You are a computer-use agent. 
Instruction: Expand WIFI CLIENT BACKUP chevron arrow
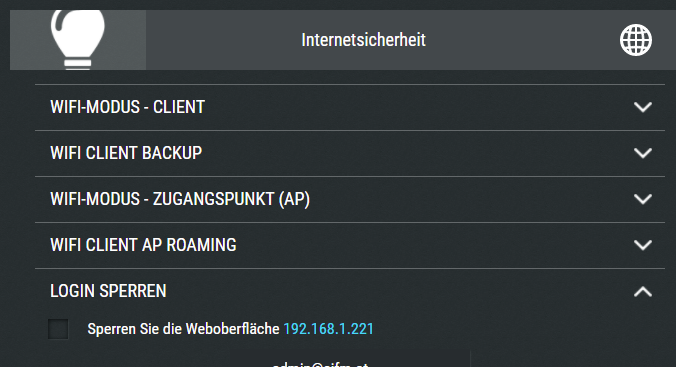pos(643,153)
